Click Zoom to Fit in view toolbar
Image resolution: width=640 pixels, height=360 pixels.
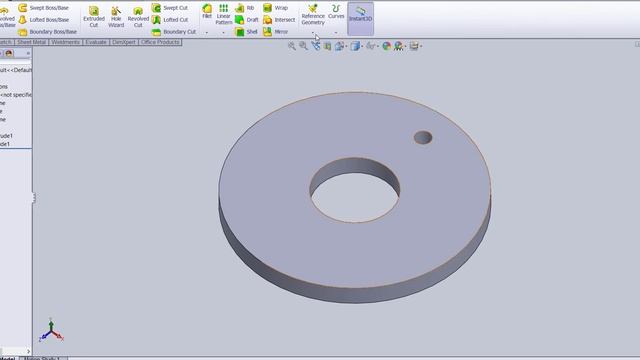291,46
